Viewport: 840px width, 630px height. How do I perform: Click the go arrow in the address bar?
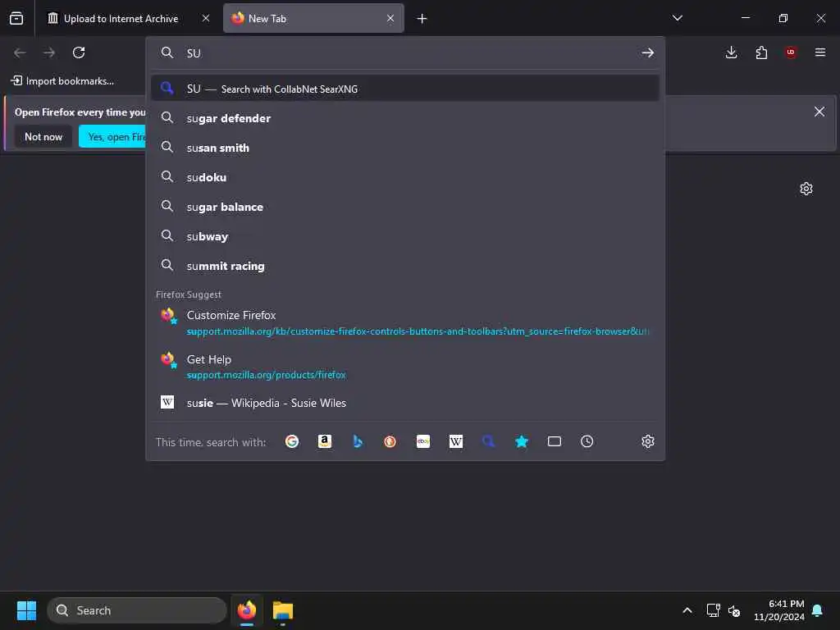tap(648, 52)
